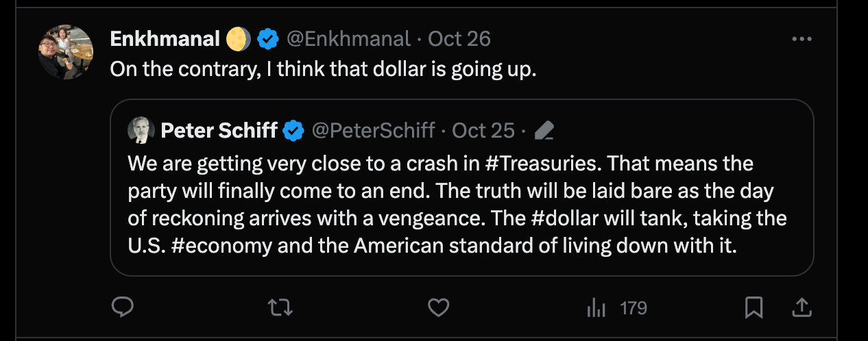Open the @PeterSchiff handle
The width and height of the screenshot is (868, 341).
pyautogui.click(x=373, y=130)
